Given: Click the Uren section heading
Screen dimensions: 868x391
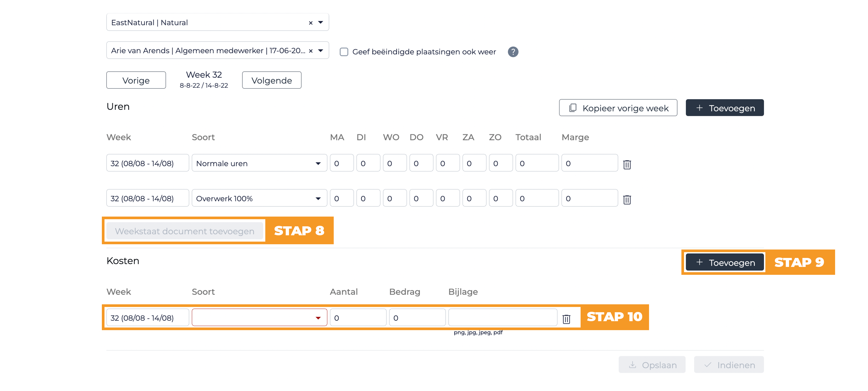Looking at the screenshot, I should point(118,107).
